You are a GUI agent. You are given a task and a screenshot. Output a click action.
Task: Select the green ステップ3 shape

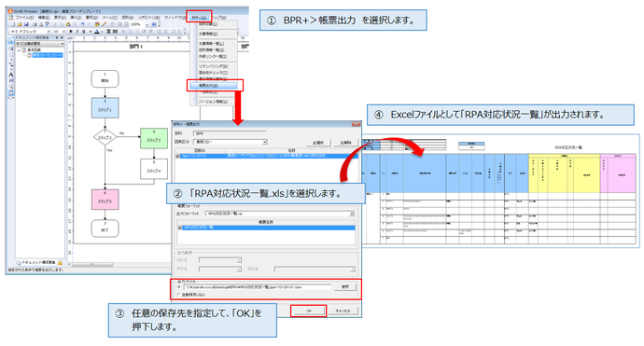[154, 138]
